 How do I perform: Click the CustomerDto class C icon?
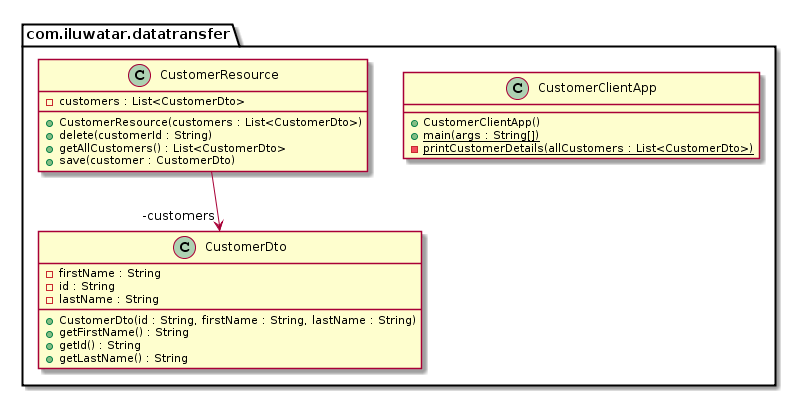(x=184, y=247)
